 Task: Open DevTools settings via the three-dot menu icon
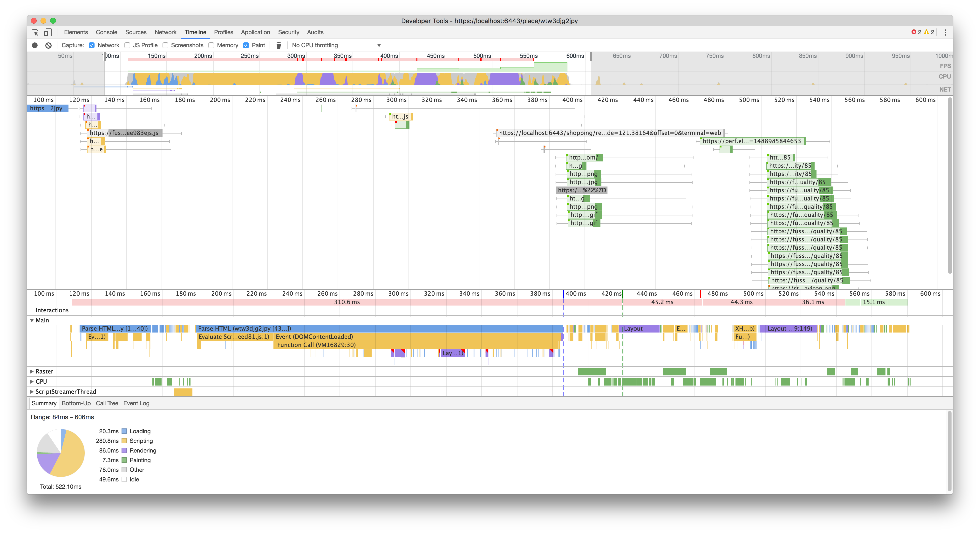click(946, 32)
